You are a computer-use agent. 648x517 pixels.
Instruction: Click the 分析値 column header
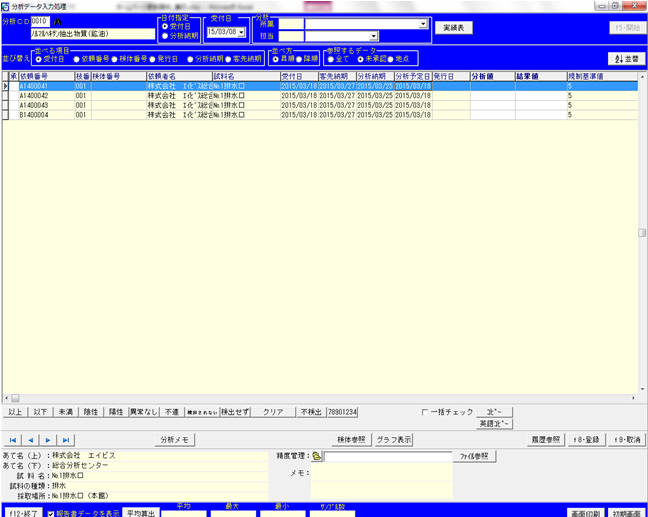(x=492, y=77)
